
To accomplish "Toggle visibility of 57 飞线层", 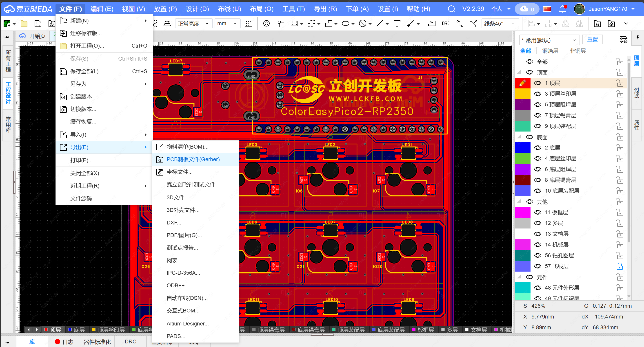I will 537,266.
